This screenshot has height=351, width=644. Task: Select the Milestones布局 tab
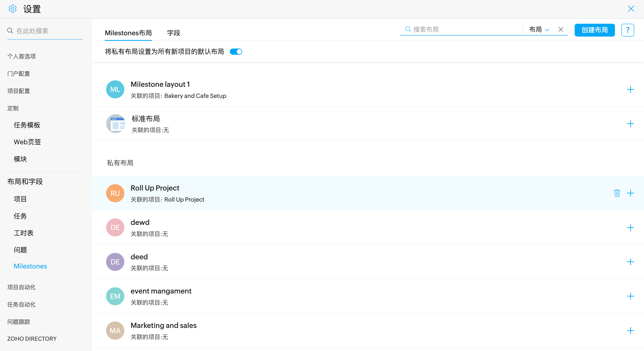128,33
